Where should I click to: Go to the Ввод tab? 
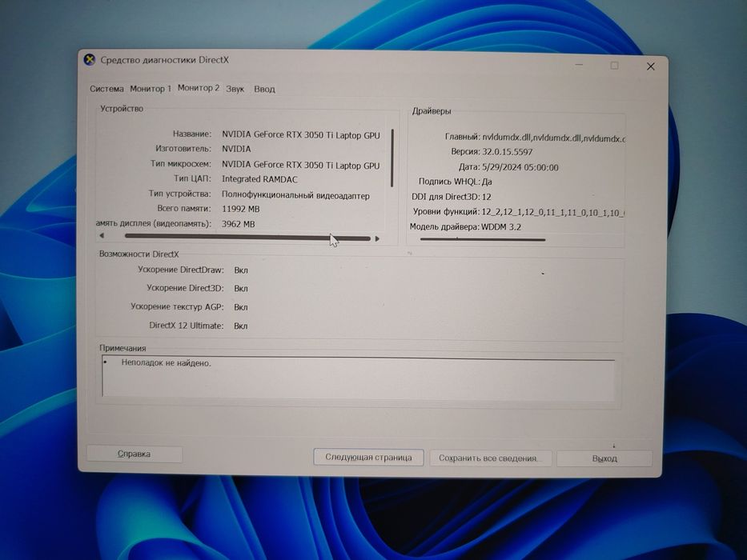(264, 89)
